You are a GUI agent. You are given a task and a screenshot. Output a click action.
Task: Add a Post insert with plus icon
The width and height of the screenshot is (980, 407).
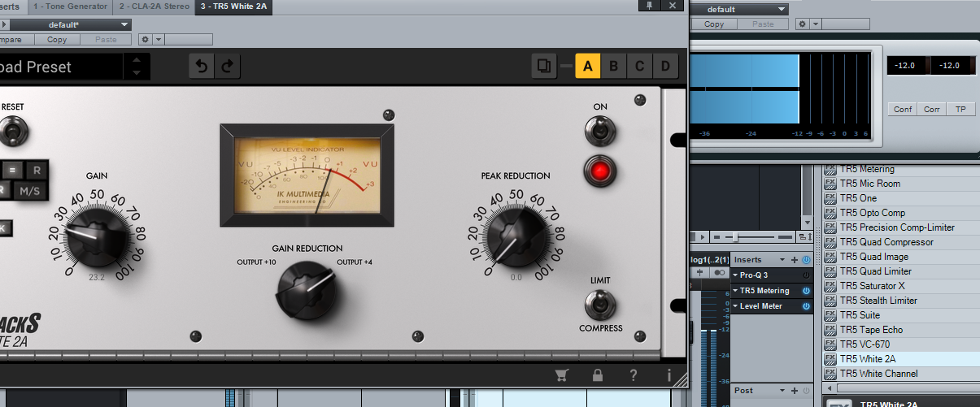(795, 391)
